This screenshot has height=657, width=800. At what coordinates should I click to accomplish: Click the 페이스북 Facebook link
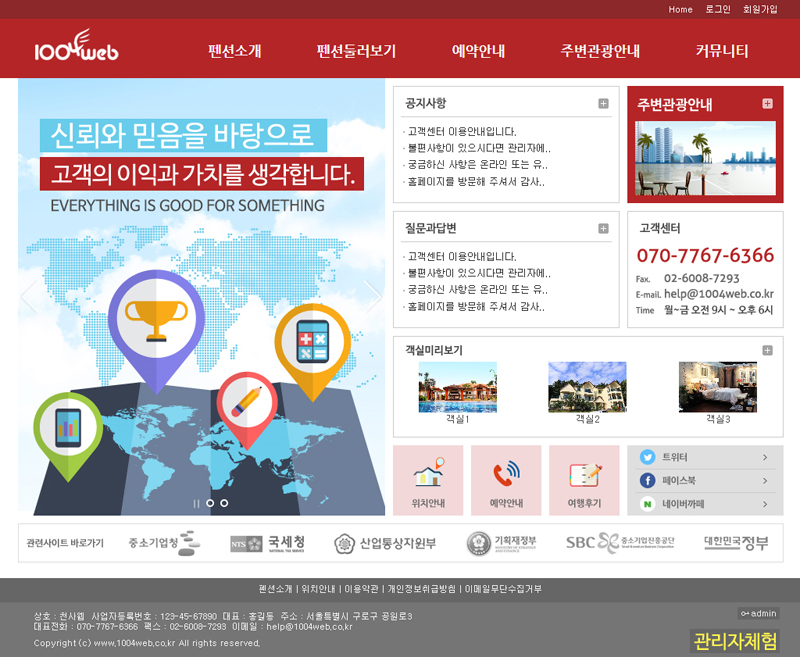point(705,481)
